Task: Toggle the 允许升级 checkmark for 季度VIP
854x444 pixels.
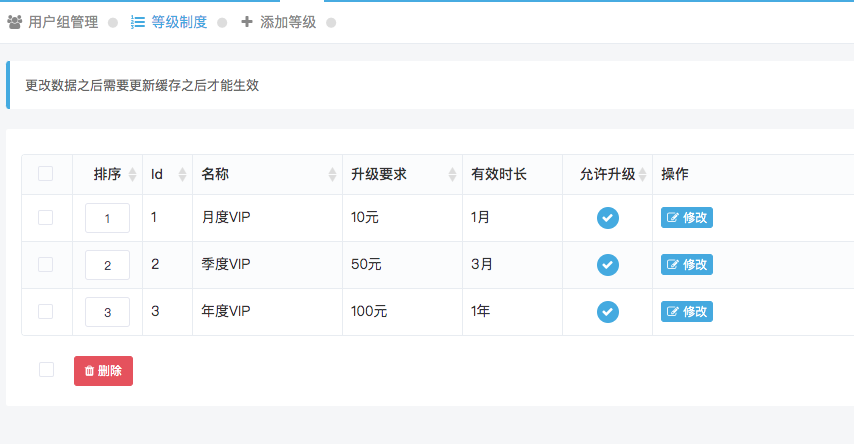Action: pos(608,265)
